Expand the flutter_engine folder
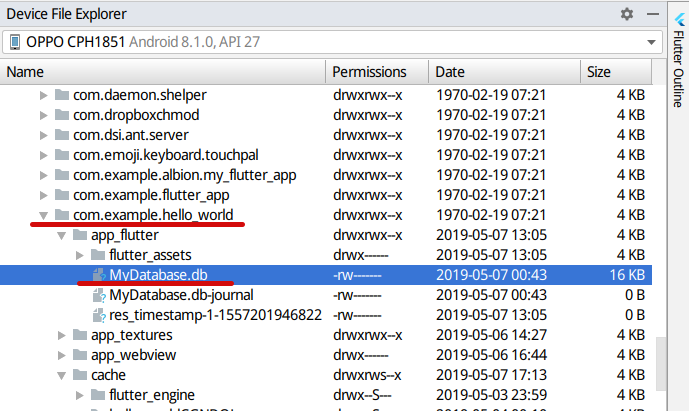 (x=80, y=395)
